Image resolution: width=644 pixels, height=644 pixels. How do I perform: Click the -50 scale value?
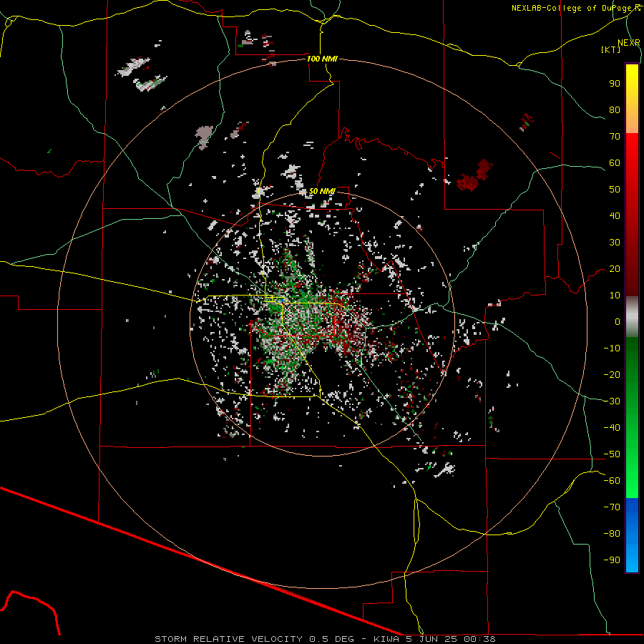(x=612, y=454)
